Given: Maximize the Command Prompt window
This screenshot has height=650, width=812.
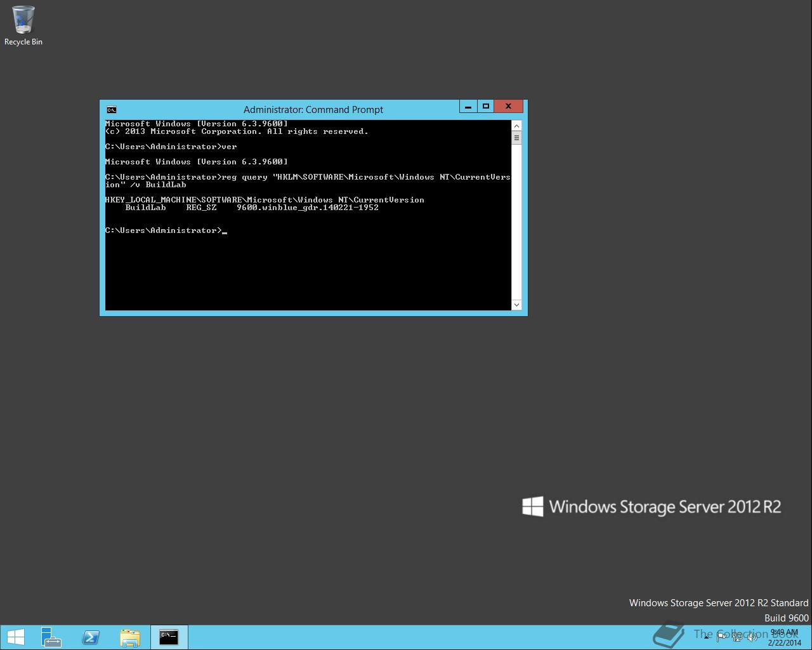Looking at the screenshot, I should coord(486,107).
